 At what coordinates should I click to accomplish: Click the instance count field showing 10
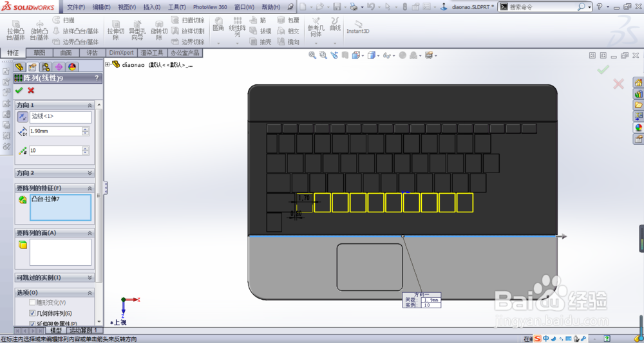point(55,151)
